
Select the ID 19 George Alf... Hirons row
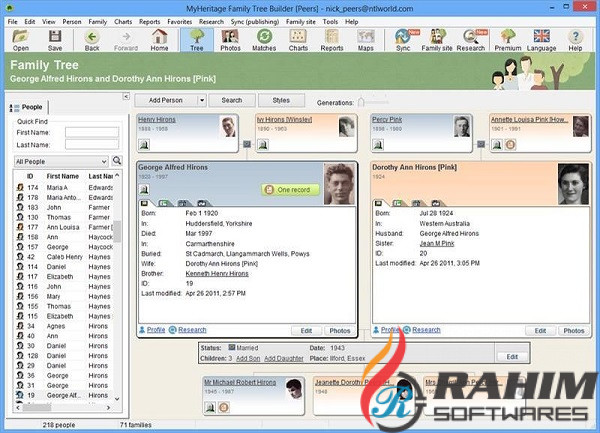[64, 395]
